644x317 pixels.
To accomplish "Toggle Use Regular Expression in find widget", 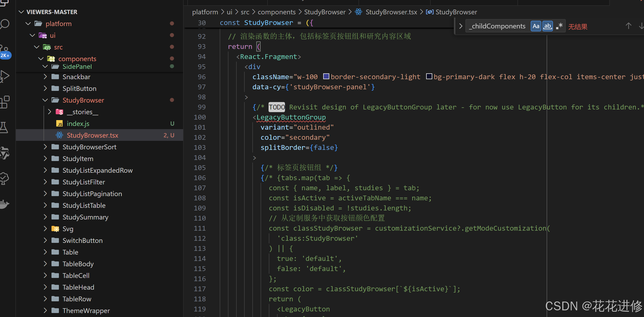I will [x=559, y=26].
